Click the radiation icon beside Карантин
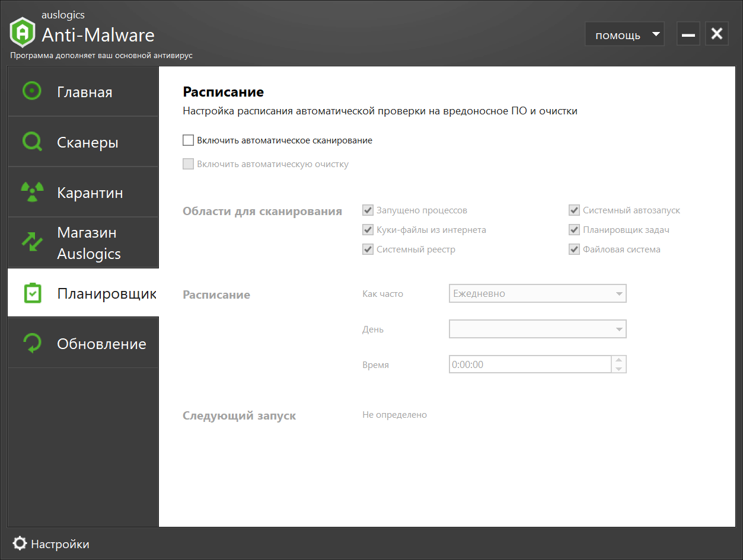Viewport: 743px width, 560px height. (x=32, y=192)
